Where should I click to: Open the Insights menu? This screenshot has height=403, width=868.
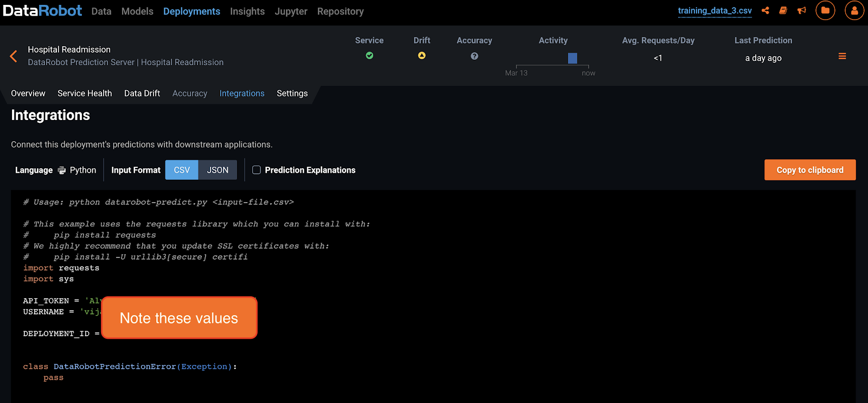[x=247, y=11]
